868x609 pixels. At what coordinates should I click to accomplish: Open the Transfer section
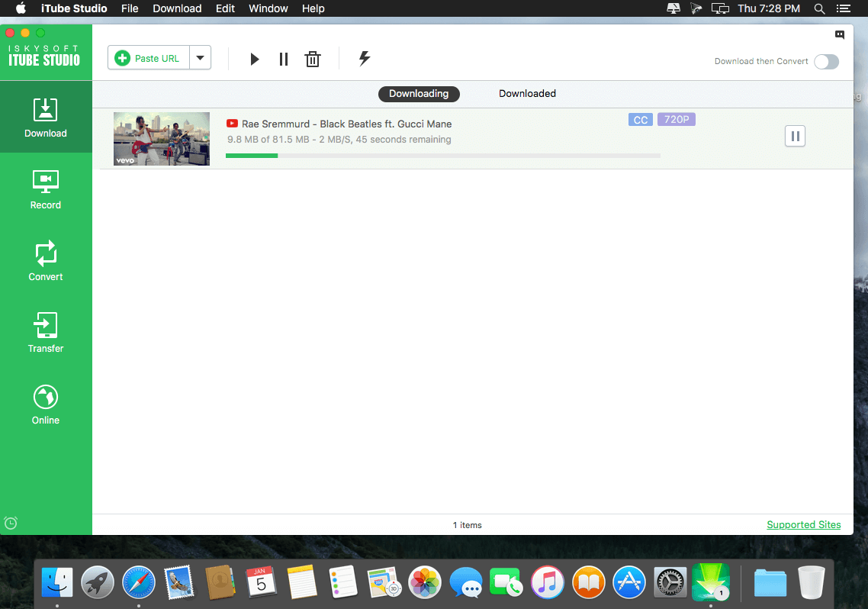coord(46,332)
